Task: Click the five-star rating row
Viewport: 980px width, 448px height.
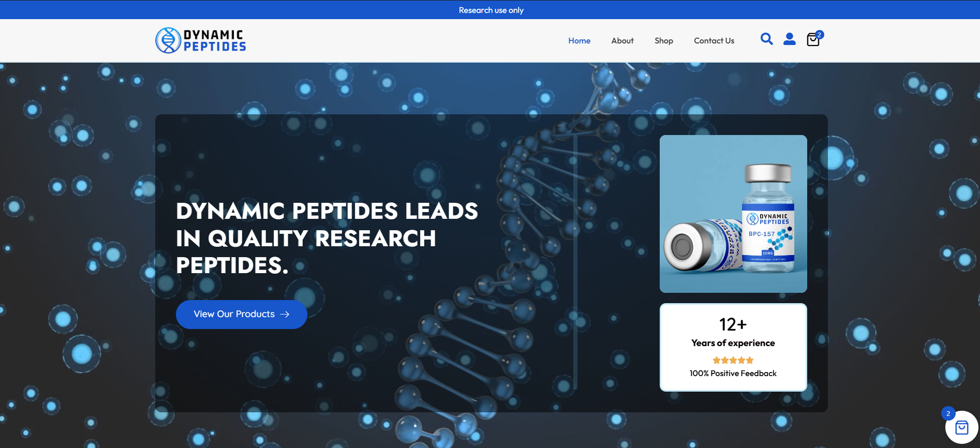Action: [x=733, y=361]
